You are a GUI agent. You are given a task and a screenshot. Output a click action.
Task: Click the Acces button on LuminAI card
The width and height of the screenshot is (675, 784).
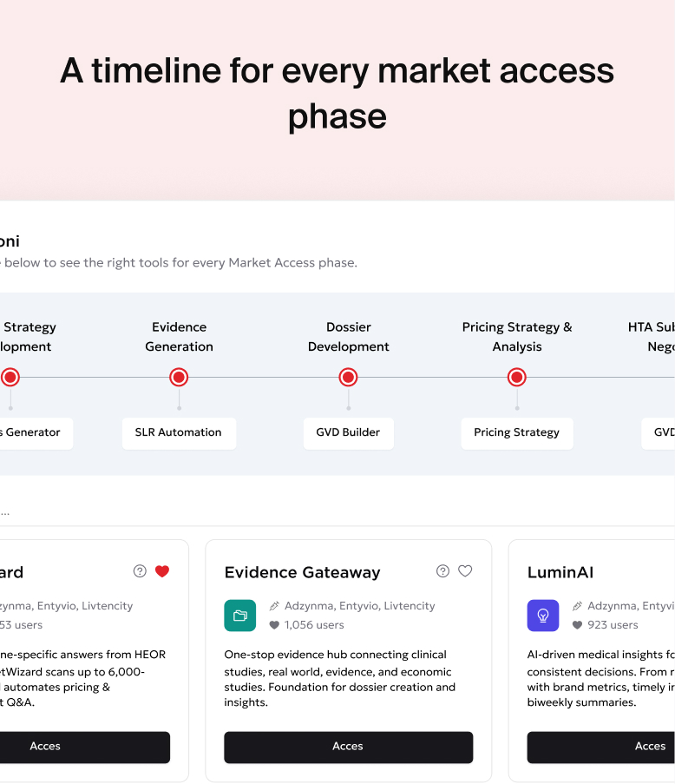coord(601,747)
